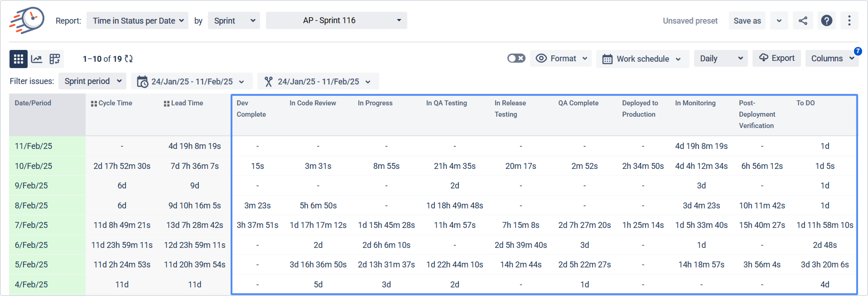Sort by the Cycle Time column header
The height and width of the screenshot is (296, 868).
(115, 103)
